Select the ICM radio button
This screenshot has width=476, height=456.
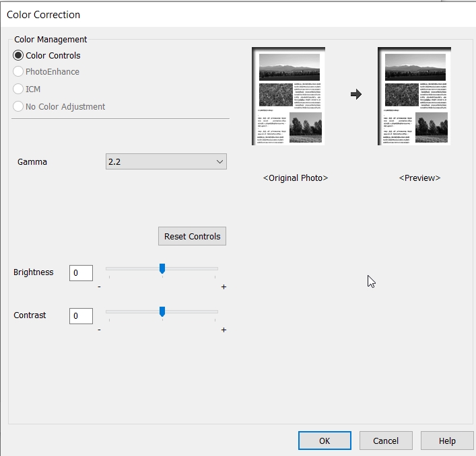point(18,89)
